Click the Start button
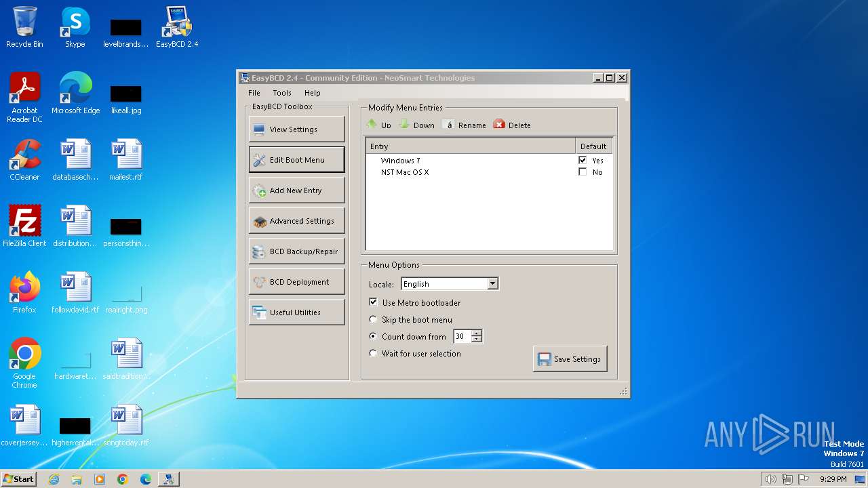Viewport: 868px width, 488px height. pos(19,479)
